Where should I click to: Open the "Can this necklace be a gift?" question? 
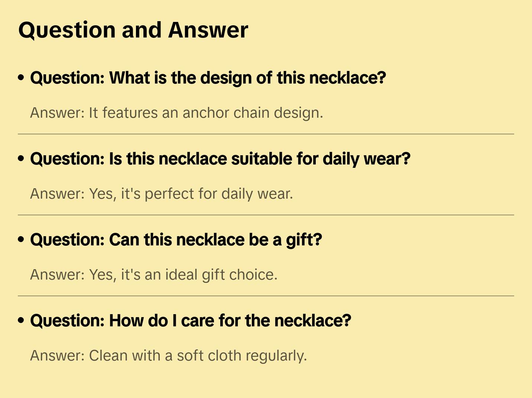(x=176, y=240)
